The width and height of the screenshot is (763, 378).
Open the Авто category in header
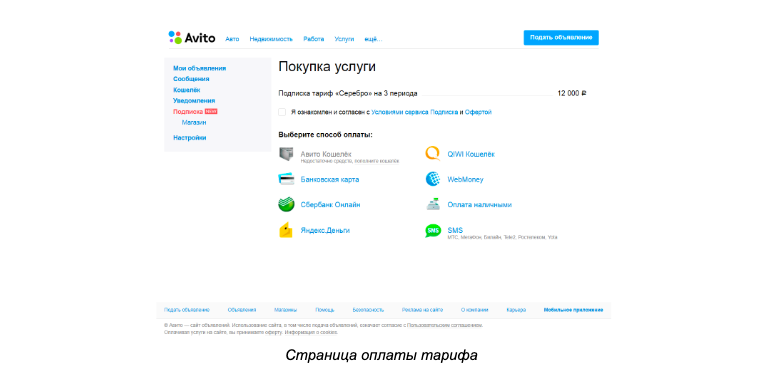tap(232, 39)
